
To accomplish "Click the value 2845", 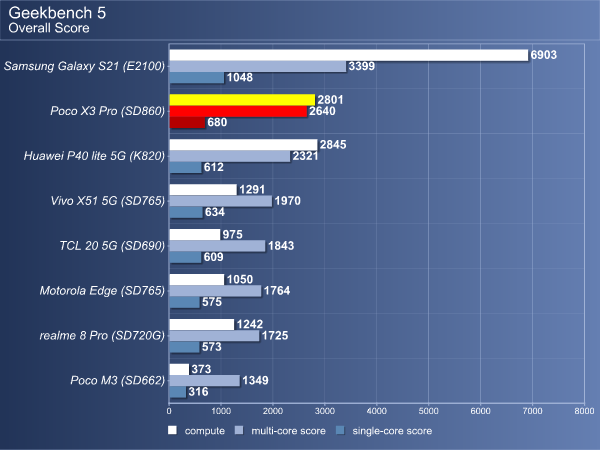I will tap(333, 145).
